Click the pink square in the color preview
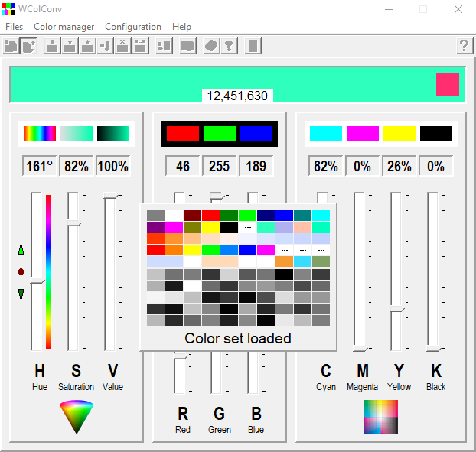 447,84
